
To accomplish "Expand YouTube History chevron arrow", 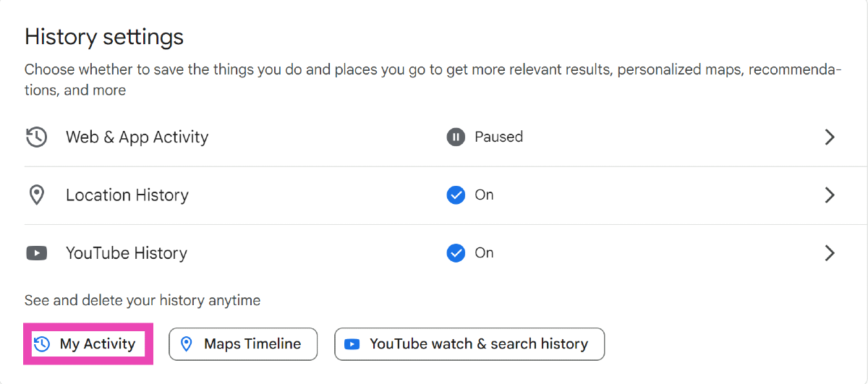I will [830, 253].
